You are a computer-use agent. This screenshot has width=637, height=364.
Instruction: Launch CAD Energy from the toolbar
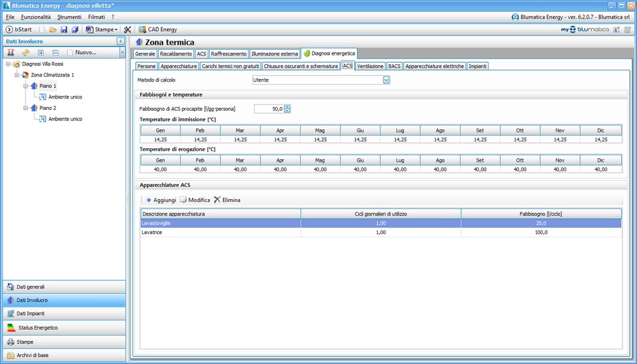(158, 30)
